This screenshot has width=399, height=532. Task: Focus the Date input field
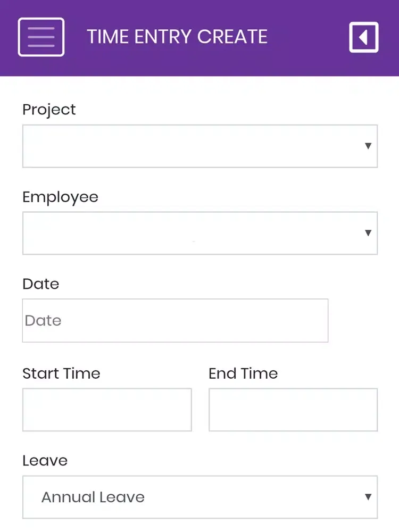tap(175, 320)
